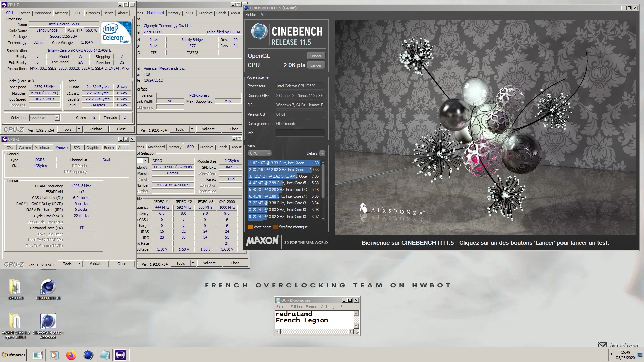644x362 pixels.
Task: Click the 'Intel Celeron G530' name field in CPU-Z
Action: [x=64, y=24]
